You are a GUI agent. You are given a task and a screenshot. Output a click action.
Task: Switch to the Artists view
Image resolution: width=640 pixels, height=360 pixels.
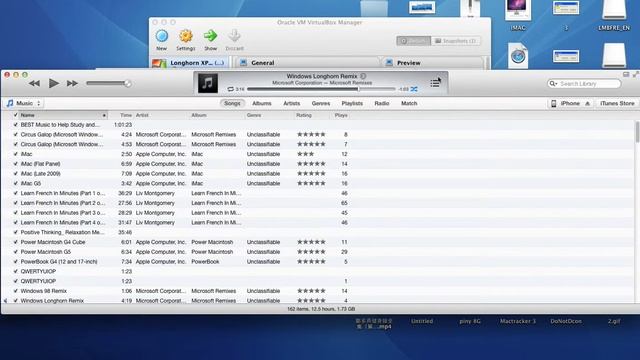click(x=291, y=103)
